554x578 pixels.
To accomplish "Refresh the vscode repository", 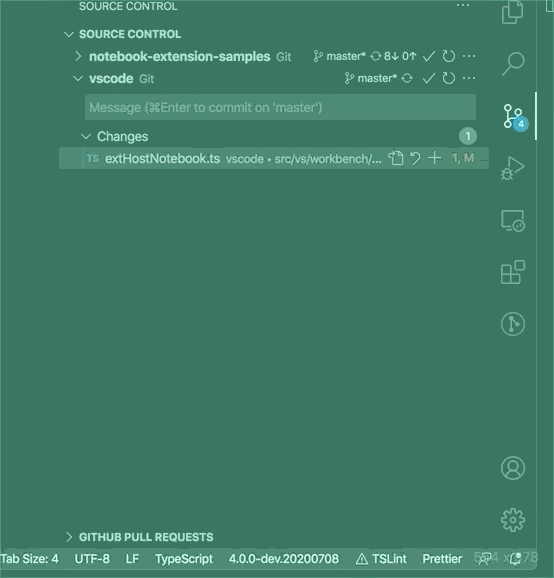I will 449,78.
